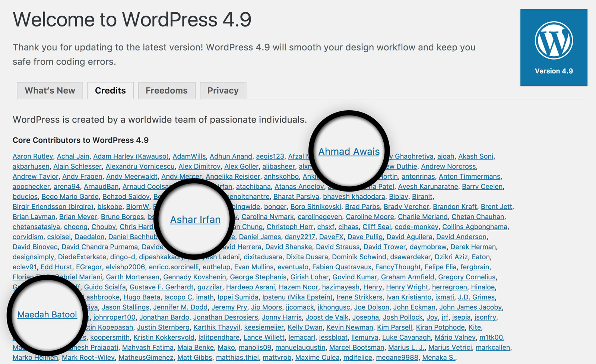Select the Credits tab
Screen dimensions: 596x364
pyautogui.click(x=110, y=91)
